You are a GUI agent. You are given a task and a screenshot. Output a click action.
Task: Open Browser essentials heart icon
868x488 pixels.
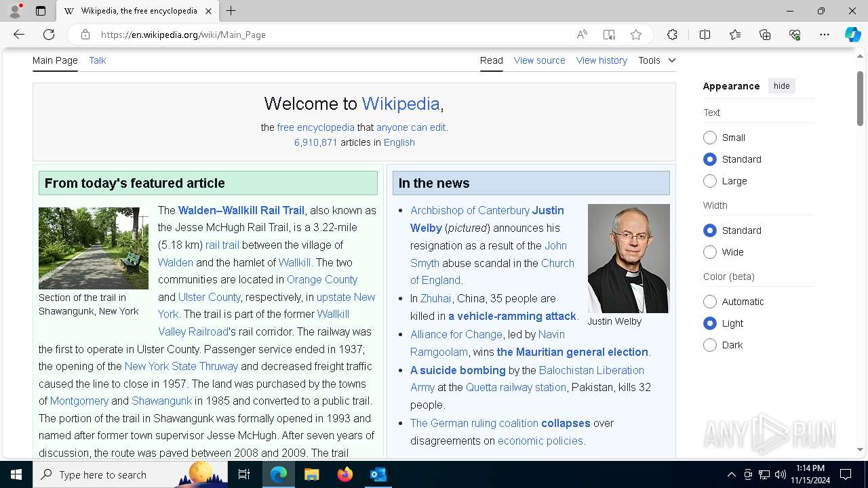click(795, 35)
